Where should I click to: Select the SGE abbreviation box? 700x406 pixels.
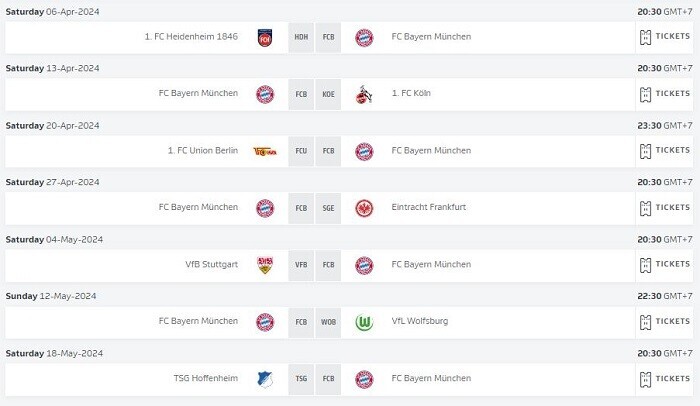tap(328, 208)
